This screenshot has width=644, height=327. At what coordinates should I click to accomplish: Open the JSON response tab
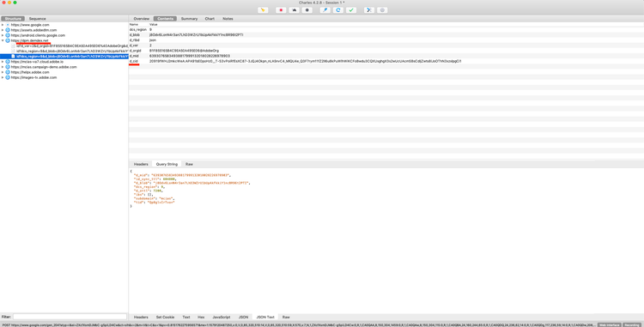(x=244, y=318)
